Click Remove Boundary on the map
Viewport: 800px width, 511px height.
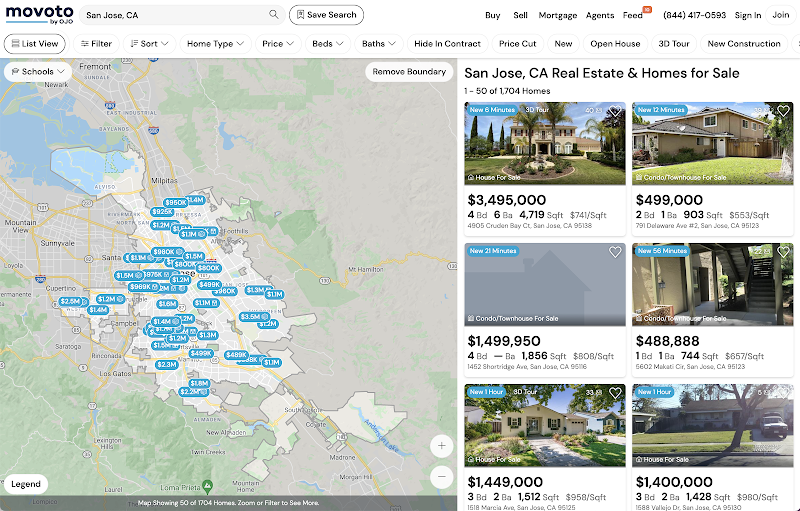[409, 71]
